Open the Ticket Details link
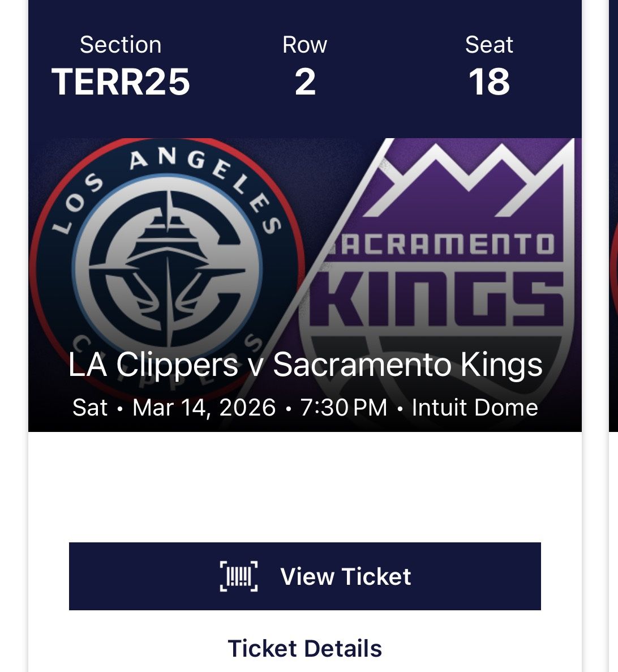The width and height of the screenshot is (618, 672). point(304,649)
